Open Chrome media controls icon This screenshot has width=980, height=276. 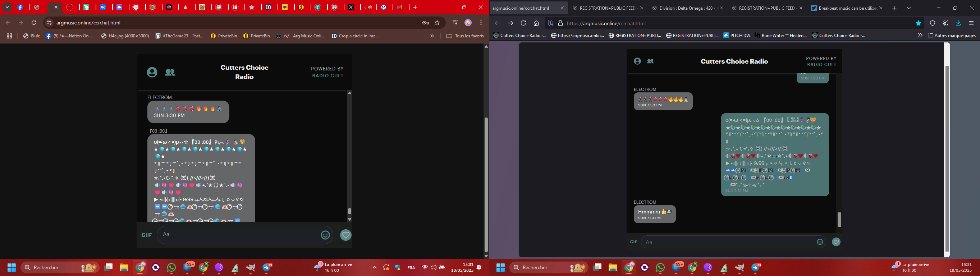point(455,23)
